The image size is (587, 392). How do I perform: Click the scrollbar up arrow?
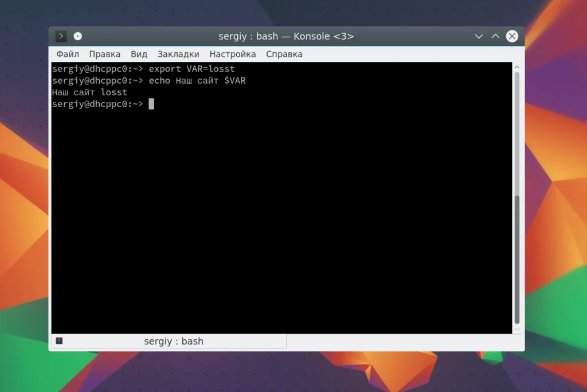(x=517, y=67)
